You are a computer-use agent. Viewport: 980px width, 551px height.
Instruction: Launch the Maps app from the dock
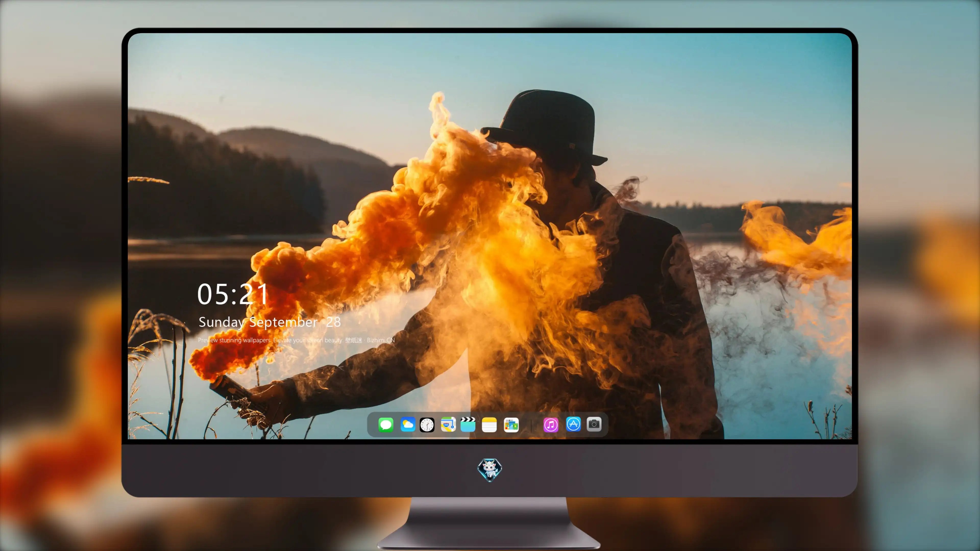pos(448,424)
